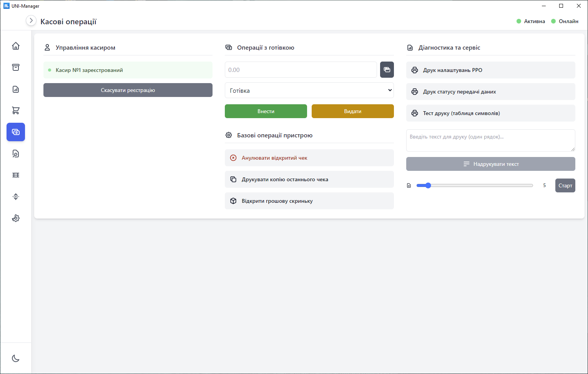588x374 pixels.
Task: Click Анулювати відкритий чек
Action: point(309,158)
